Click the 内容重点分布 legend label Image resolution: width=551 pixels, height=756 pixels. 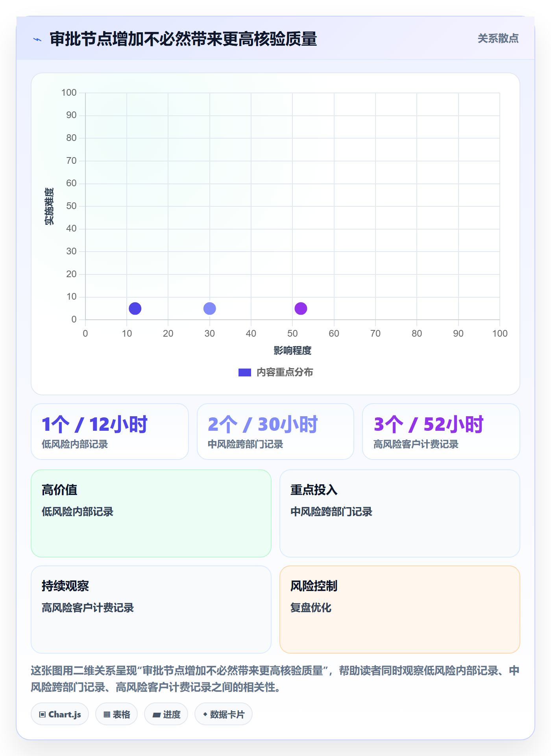click(x=285, y=372)
